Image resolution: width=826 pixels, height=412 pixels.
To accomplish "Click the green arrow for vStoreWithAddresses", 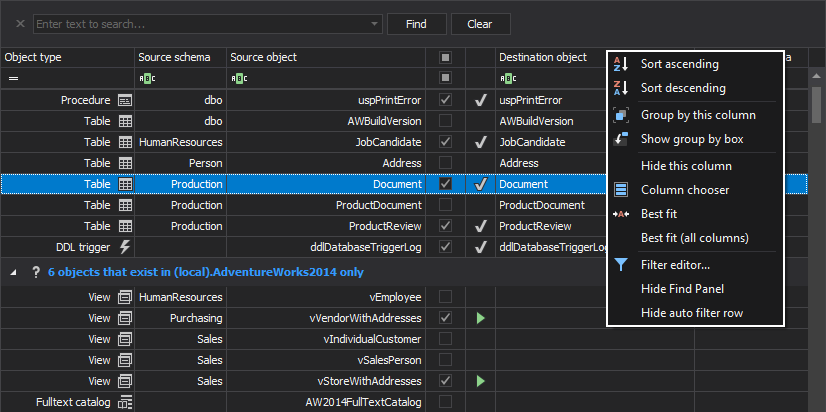I will point(480,381).
